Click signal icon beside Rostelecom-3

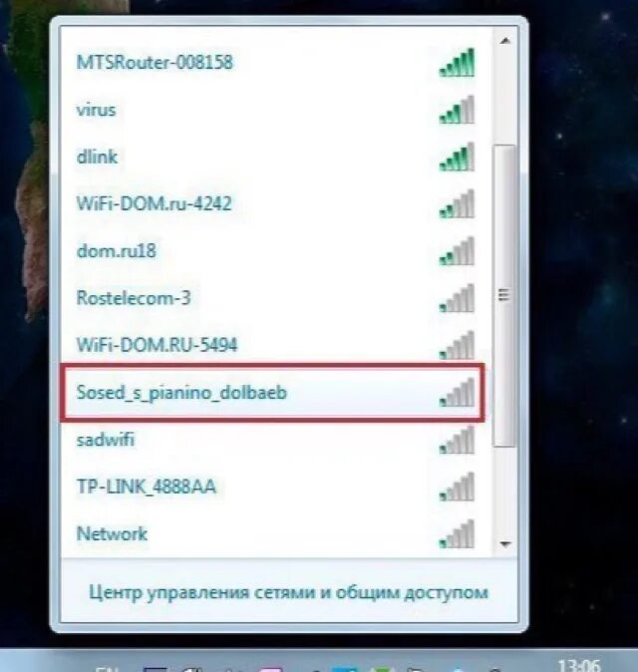point(457,298)
